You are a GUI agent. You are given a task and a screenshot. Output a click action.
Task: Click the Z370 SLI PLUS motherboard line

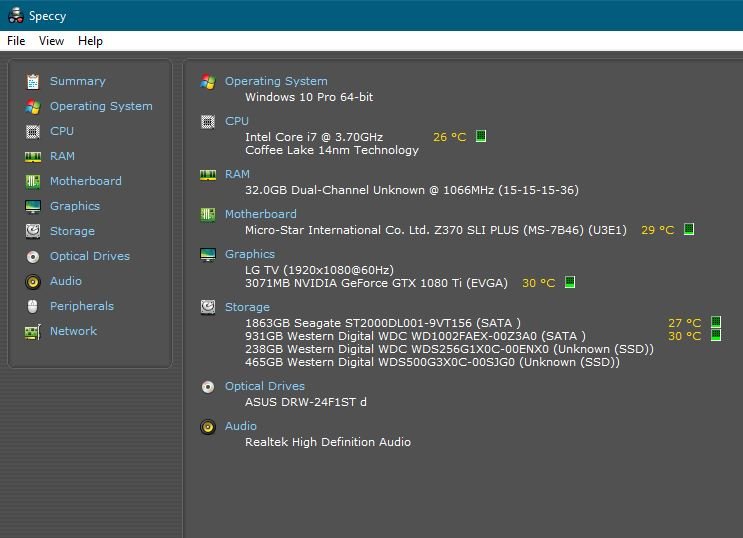tap(436, 230)
